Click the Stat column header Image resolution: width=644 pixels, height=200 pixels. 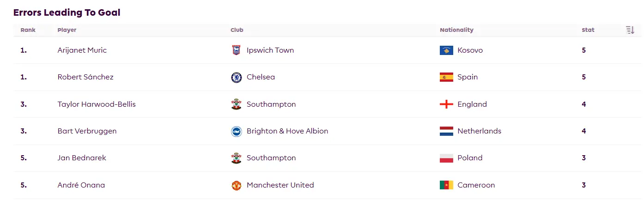(x=588, y=30)
